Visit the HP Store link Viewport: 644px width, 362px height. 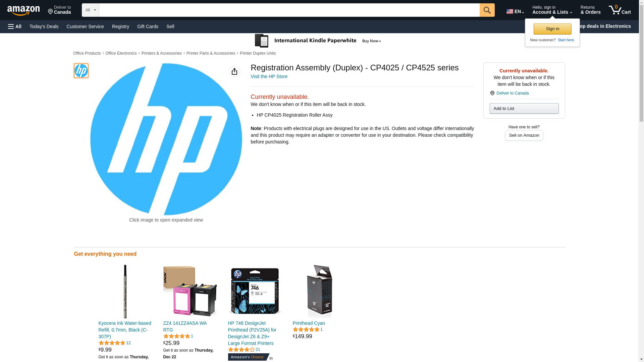(269, 76)
